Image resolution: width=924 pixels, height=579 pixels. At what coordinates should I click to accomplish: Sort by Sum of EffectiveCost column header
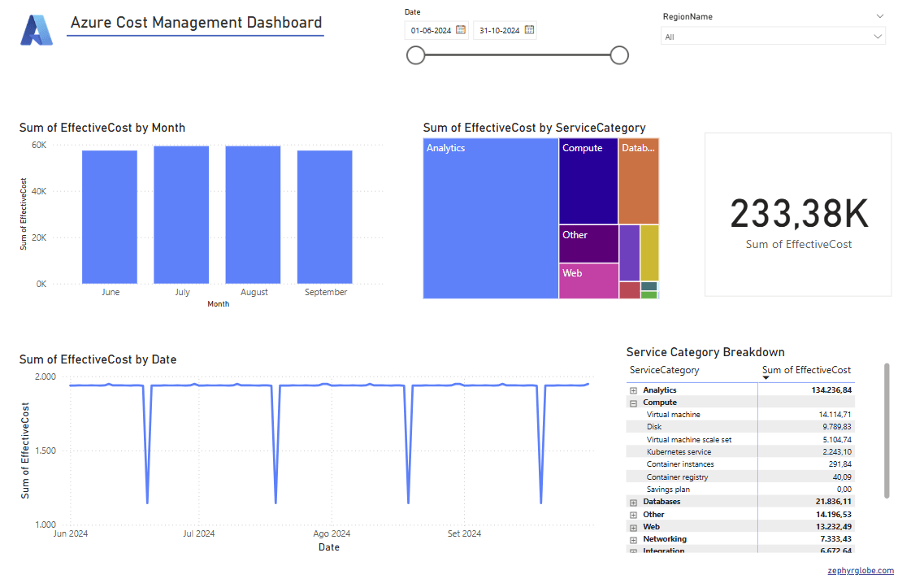[x=806, y=370]
